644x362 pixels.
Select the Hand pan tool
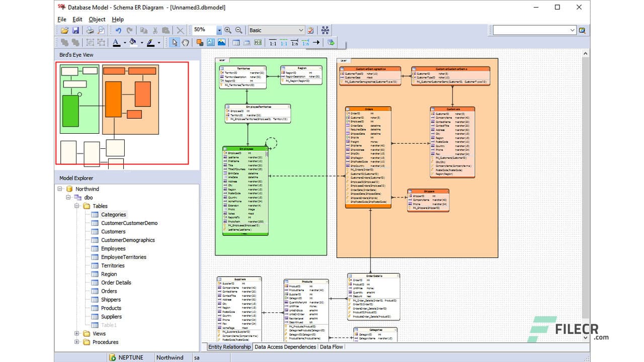coord(186,42)
